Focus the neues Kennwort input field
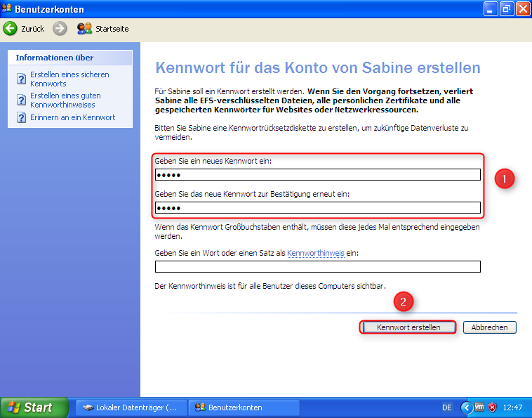 [x=317, y=175]
